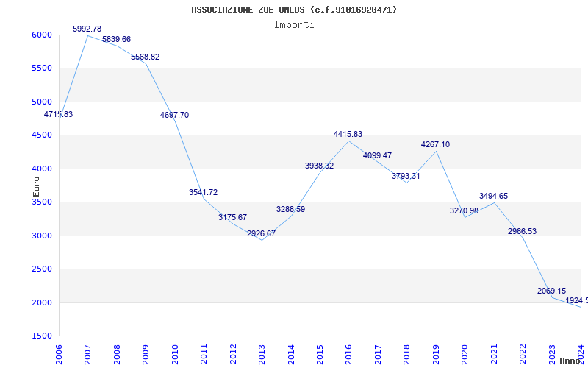Select data label 3288.59
Viewport: 588px width, 368px height.
290,209
